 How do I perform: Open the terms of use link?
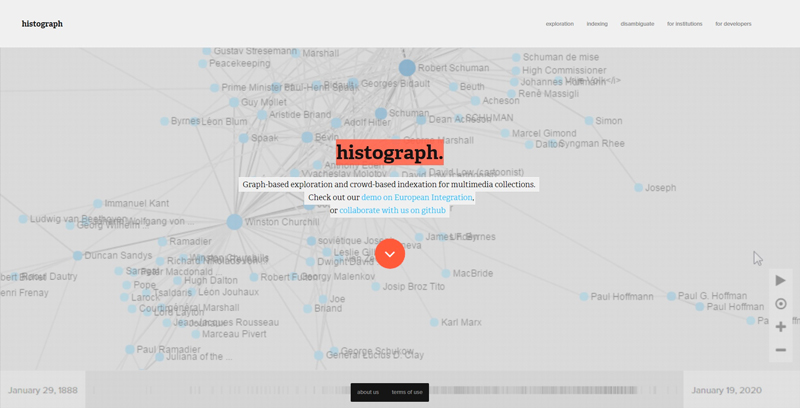(407, 392)
